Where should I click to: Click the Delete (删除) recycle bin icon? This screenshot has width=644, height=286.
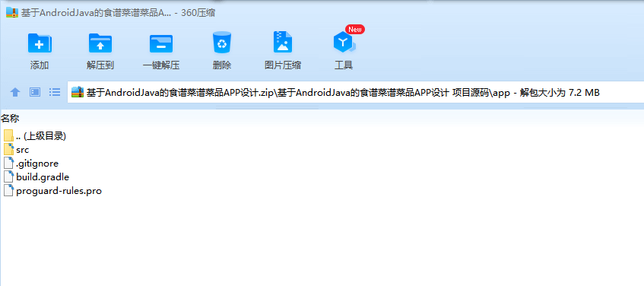222,43
